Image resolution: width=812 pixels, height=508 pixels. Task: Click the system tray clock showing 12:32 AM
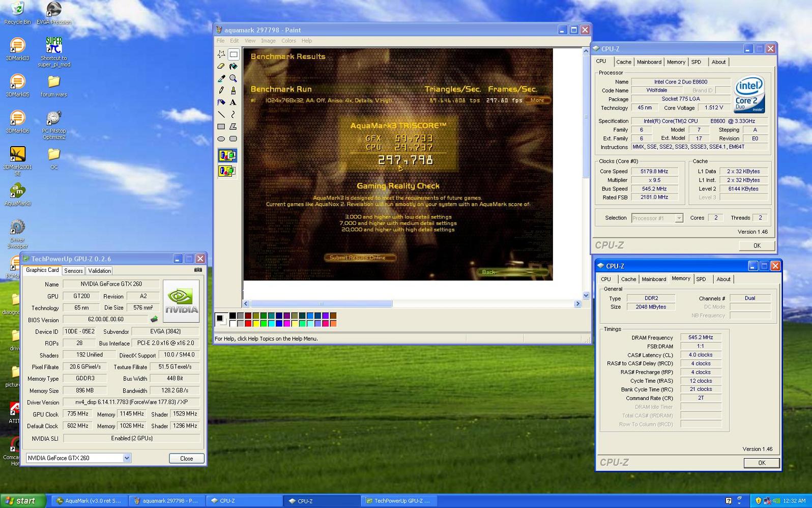(794, 501)
